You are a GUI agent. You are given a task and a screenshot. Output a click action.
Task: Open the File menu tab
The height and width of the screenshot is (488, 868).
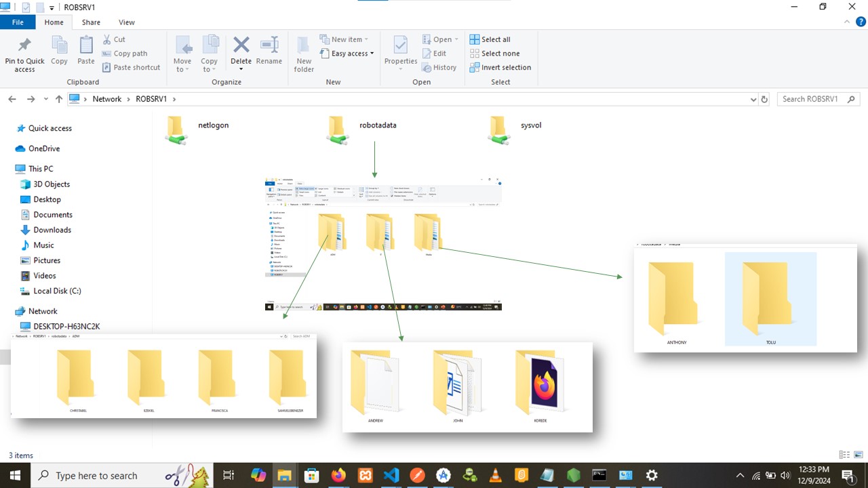pyautogui.click(x=18, y=22)
